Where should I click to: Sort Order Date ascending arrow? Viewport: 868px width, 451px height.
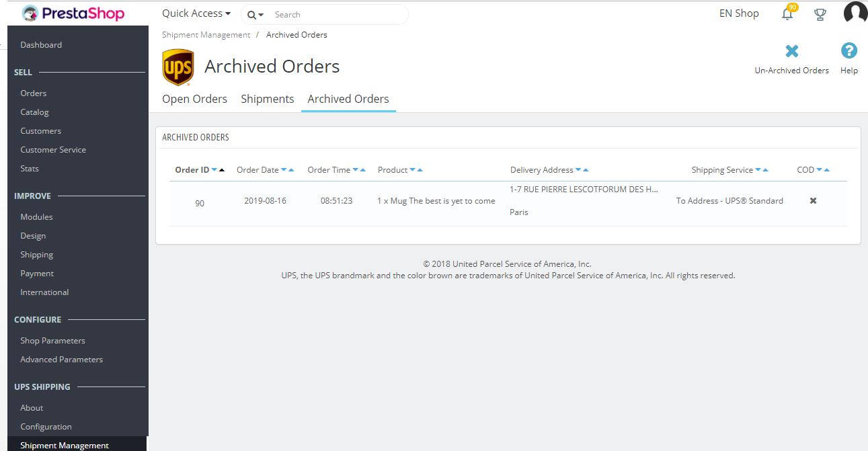(x=291, y=170)
